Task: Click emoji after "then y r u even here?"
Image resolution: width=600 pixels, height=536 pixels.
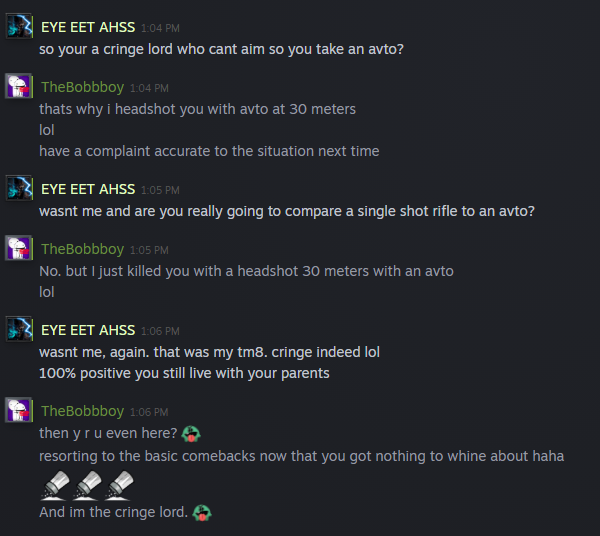Action: [192, 434]
